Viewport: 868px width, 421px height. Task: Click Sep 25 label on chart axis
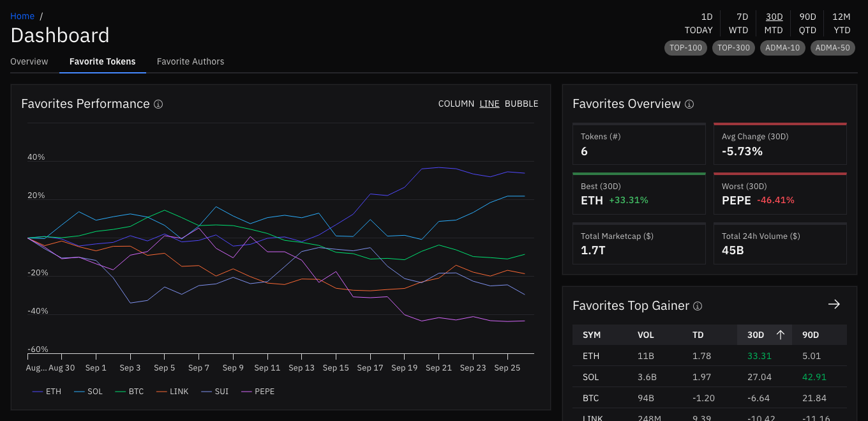pyautogui.click(x=507, y=368)
